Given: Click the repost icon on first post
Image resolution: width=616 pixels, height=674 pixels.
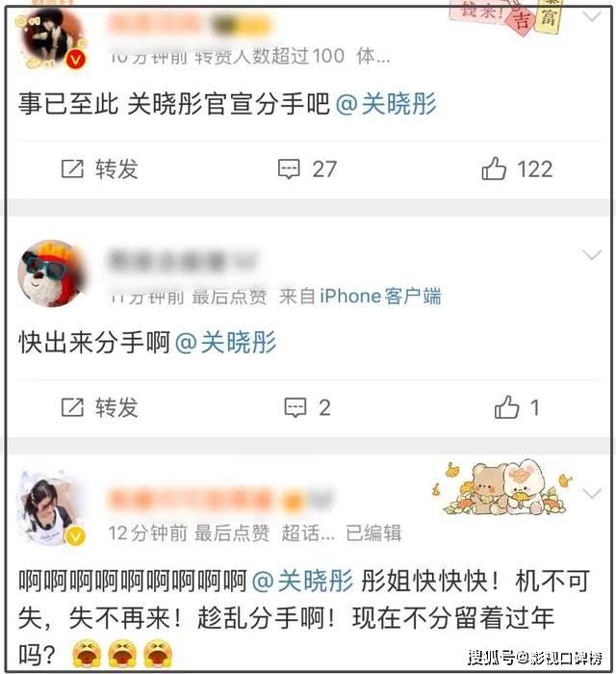Looking at the screenshot, I should point(72,168).
